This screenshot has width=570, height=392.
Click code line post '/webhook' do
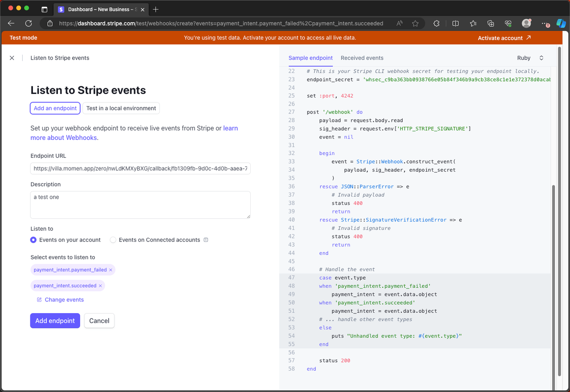[334, 112]
